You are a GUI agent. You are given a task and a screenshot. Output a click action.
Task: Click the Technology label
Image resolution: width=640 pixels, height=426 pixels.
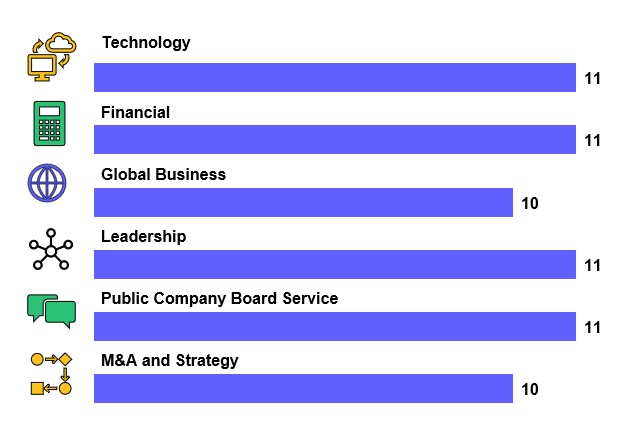(146, 43)
